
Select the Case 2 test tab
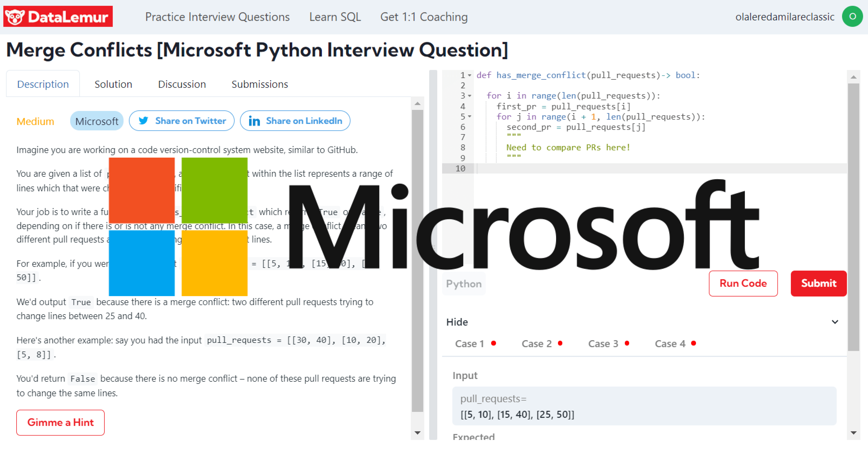coord(542,344)
